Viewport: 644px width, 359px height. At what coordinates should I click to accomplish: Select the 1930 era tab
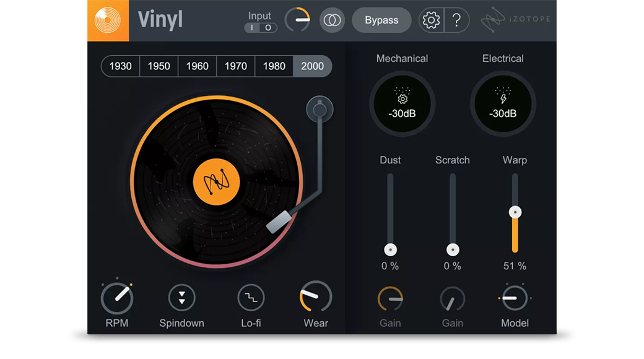click(x=120, y=66)
